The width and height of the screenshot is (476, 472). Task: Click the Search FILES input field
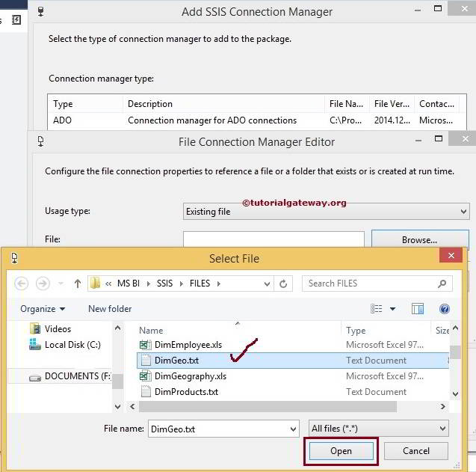[377, 283]
